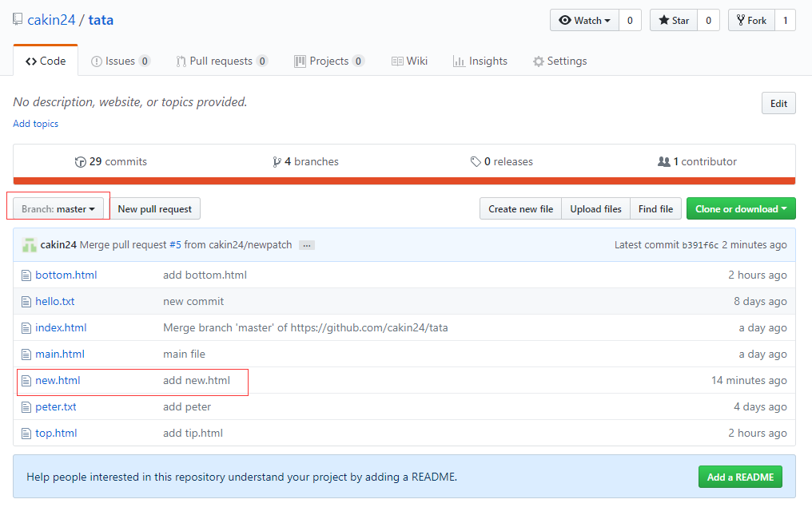Open the 'add bottom.html' commit message
812x511 pixels.
click(205, 275)
